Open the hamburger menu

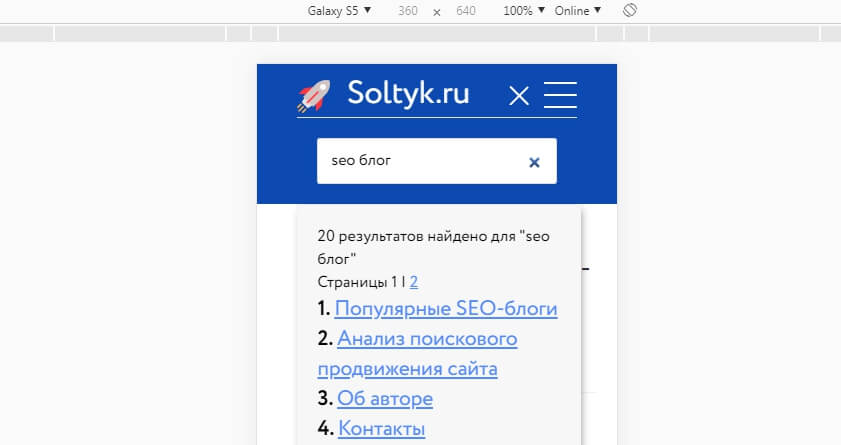[x=560, y=95]
